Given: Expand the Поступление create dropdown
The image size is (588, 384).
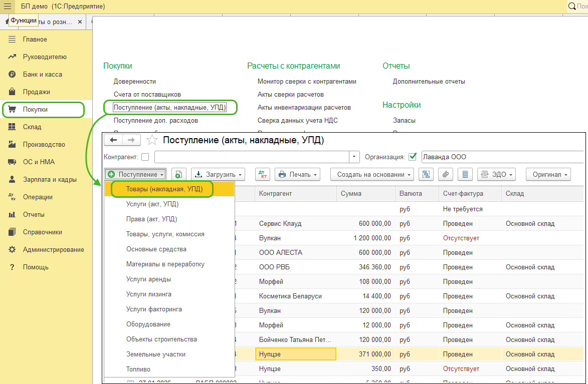Looking at the screenshot, I should click(136, 175).
